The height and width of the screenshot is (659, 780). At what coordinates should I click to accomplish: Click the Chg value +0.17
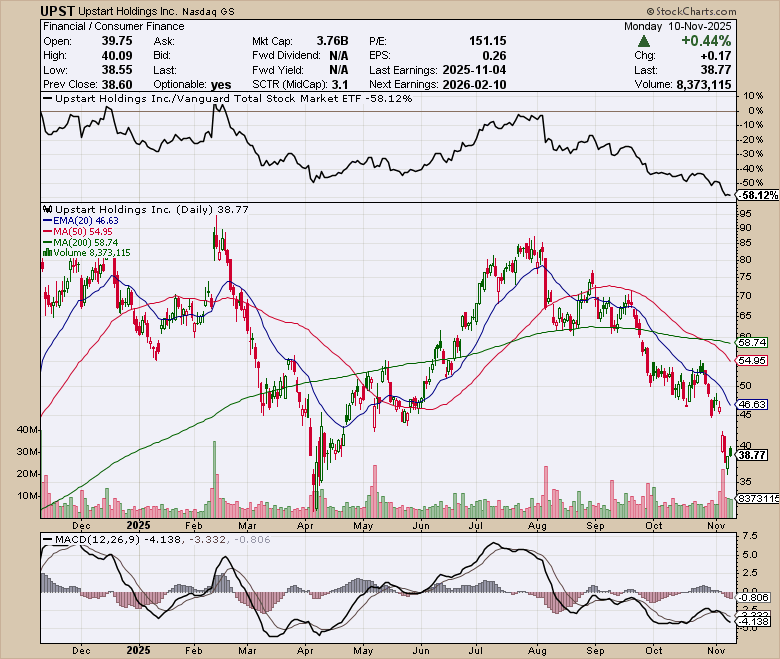pyautogui.click(x=717, y=55)
